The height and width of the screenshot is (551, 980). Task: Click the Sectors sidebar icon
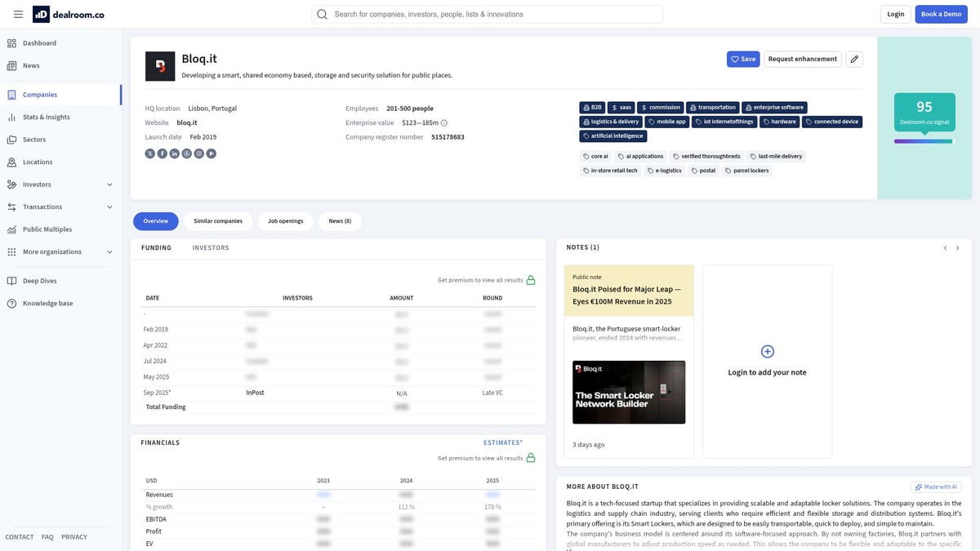12,140
